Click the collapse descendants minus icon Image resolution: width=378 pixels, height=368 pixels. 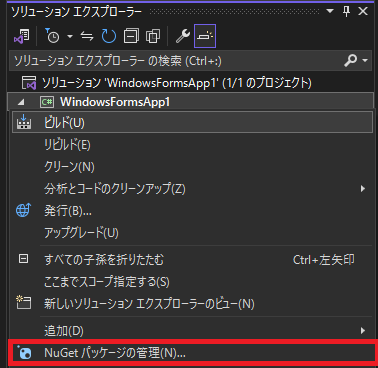tap(23, 259)
